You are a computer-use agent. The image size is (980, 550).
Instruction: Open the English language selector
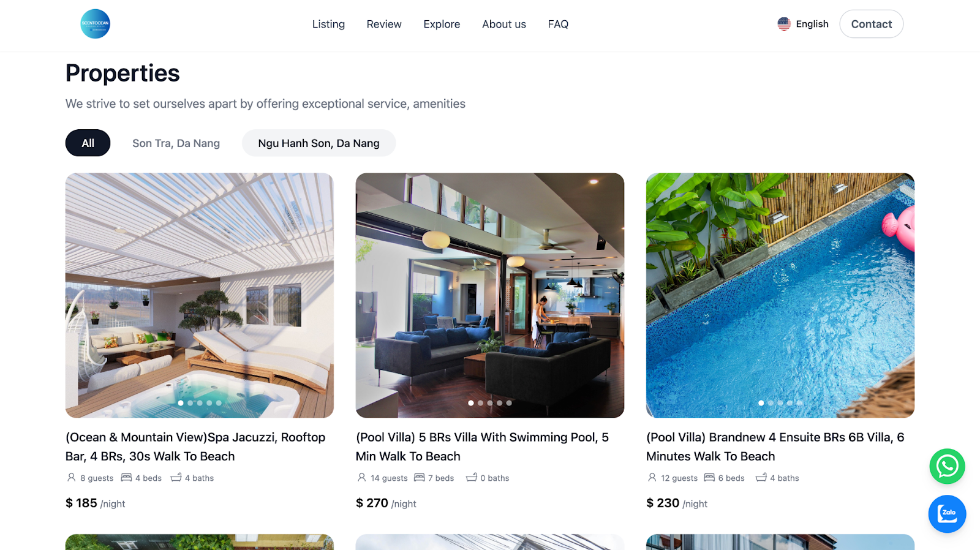[803, 24]
